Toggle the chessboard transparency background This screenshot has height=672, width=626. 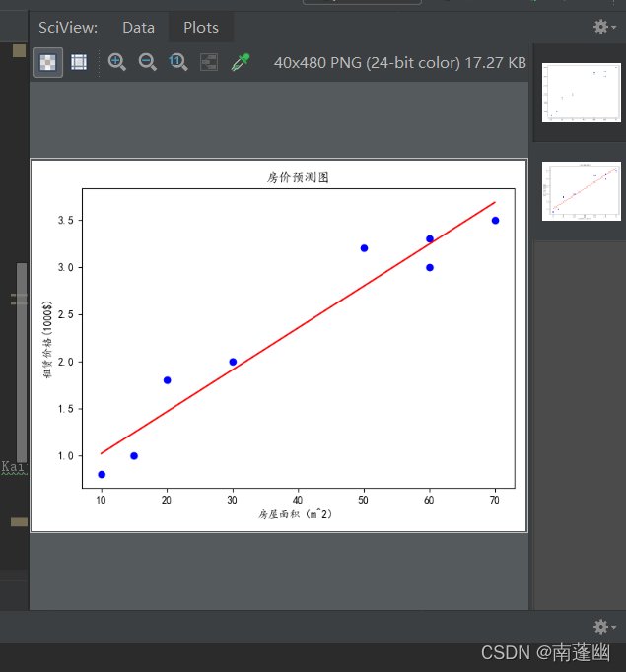pos(47,63)
